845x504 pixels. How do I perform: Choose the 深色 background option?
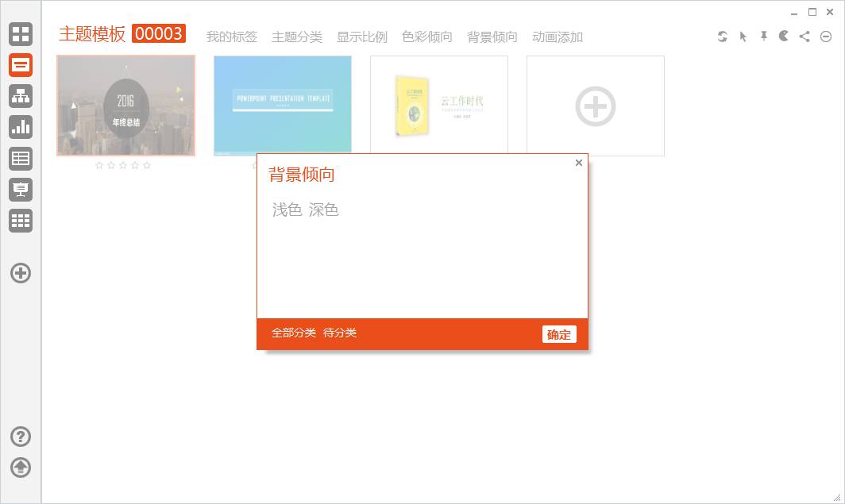324,210
